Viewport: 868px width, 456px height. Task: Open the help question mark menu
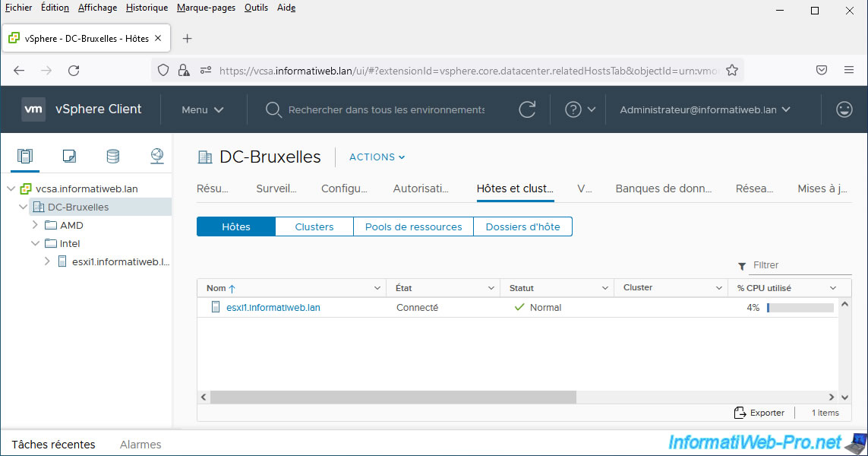coord(579,109)
